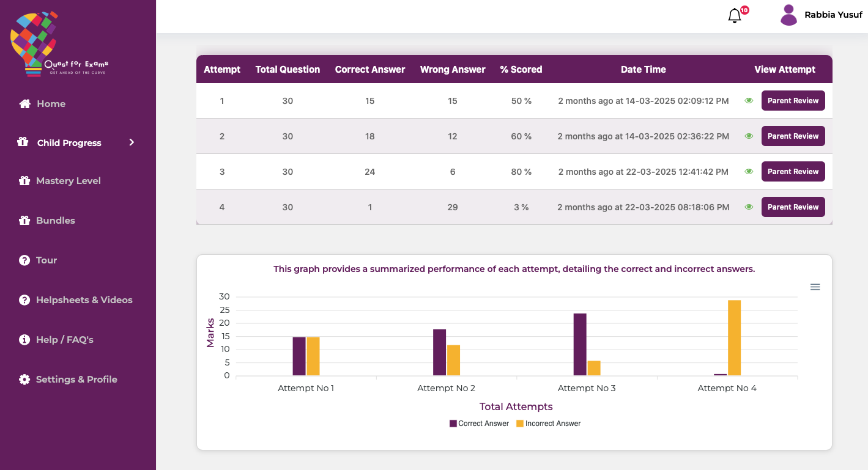Screen dimensions: 868x470
Task: Open Parent Review for attempt 4
Action: point(793,207)
